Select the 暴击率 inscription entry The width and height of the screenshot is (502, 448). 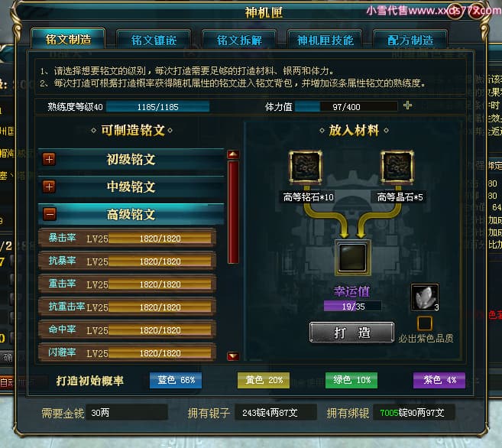tap(127, 239)
